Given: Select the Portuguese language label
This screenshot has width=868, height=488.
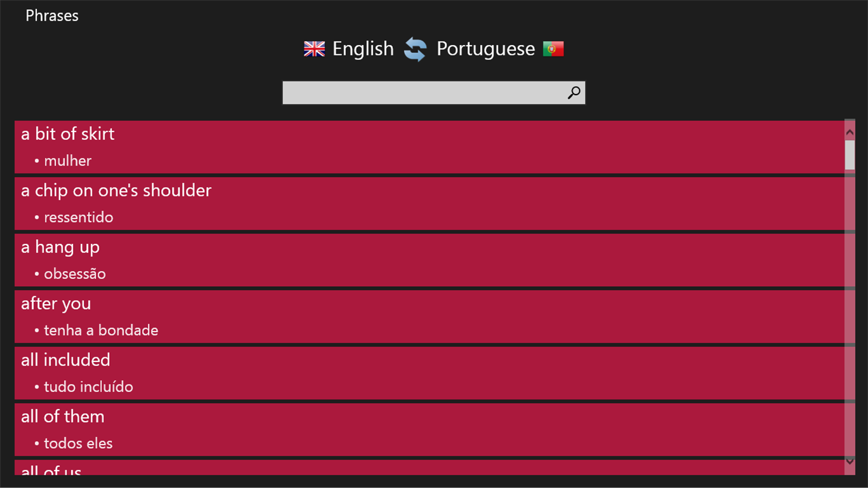Looking at the screenshot, I should pos(485,49).
